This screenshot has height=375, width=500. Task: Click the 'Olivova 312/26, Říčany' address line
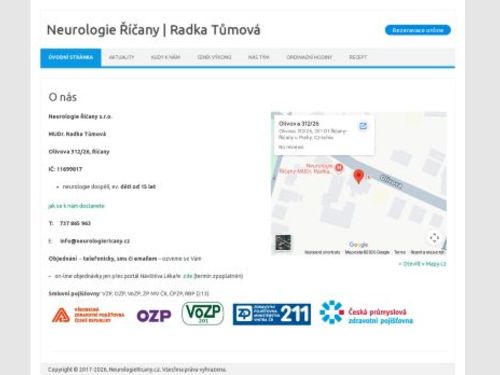click(x=79, y=152)
